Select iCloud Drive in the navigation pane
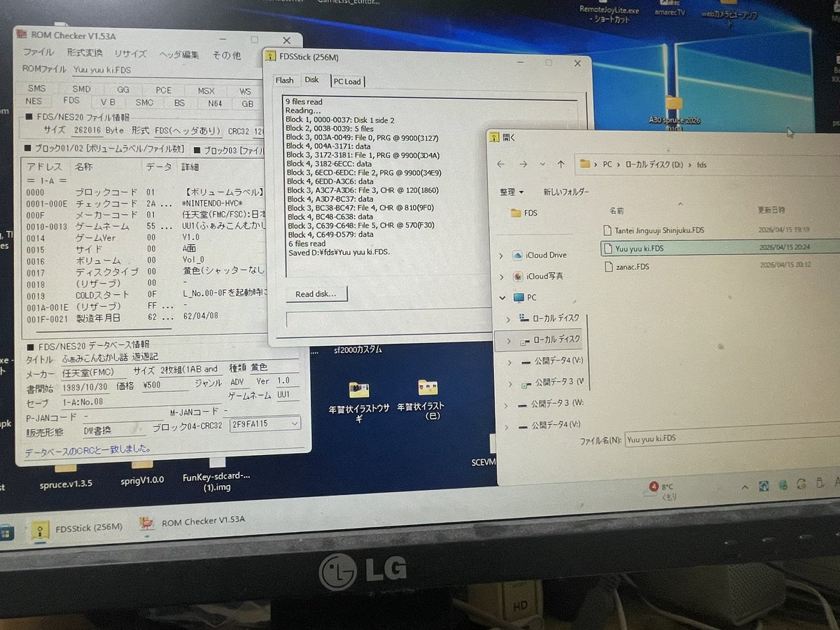840x630 pixels. [539, 255]
